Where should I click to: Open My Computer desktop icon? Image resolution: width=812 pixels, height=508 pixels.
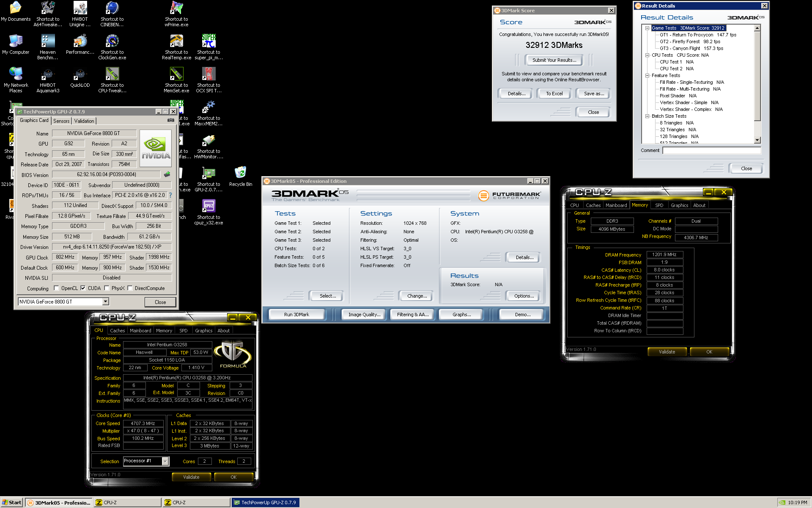tap(16, 44)
